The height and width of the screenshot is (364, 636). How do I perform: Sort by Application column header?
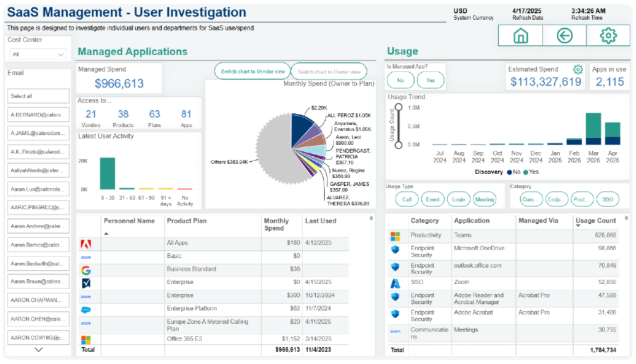472,221
